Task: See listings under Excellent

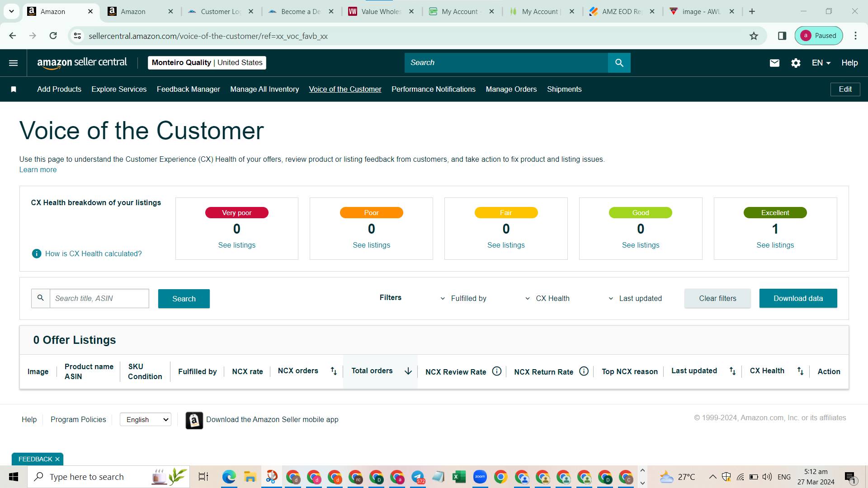Action: pos(775,245)
